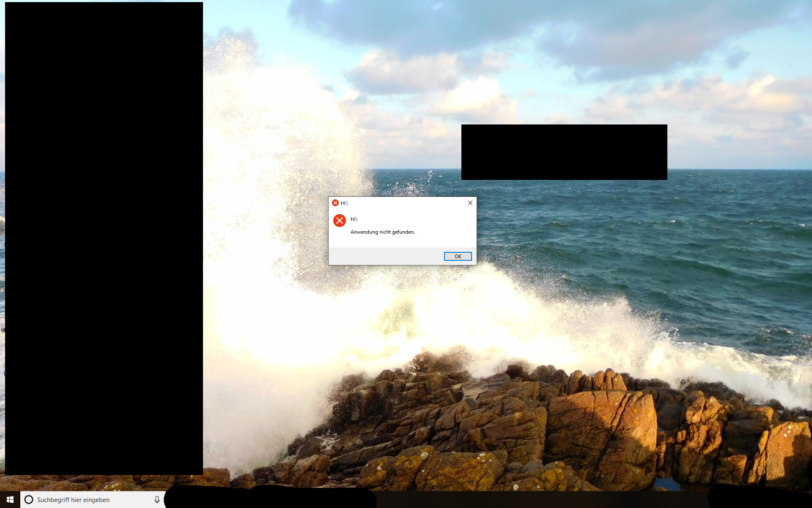Click the small error icon in the dialog title bar
The image size is (812, 508).
tap(335, 203)
